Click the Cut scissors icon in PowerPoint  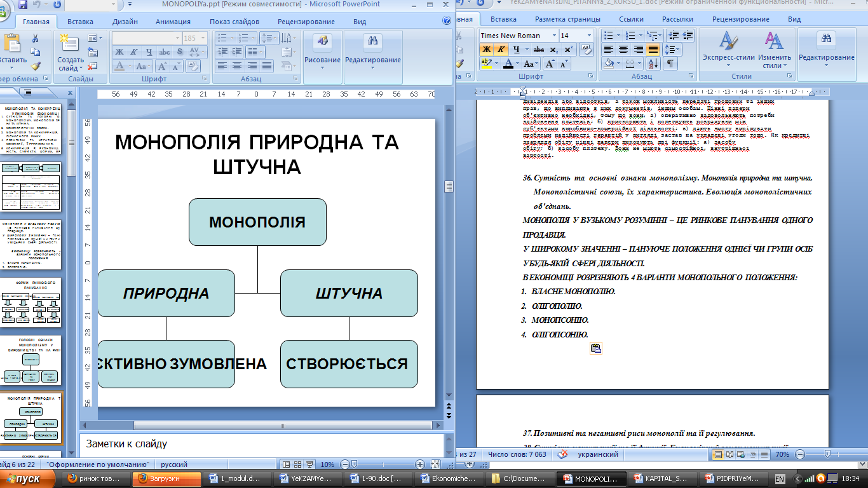click(36, 39)
